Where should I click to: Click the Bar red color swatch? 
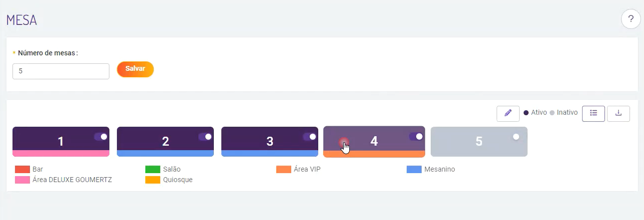coord(23,170)
